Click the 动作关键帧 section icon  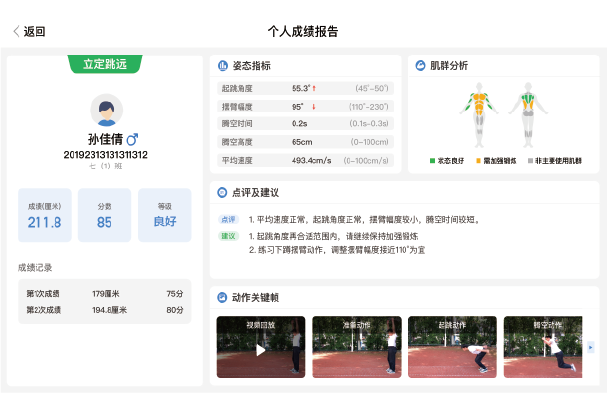pyautogui.click(x=222, y=297)
